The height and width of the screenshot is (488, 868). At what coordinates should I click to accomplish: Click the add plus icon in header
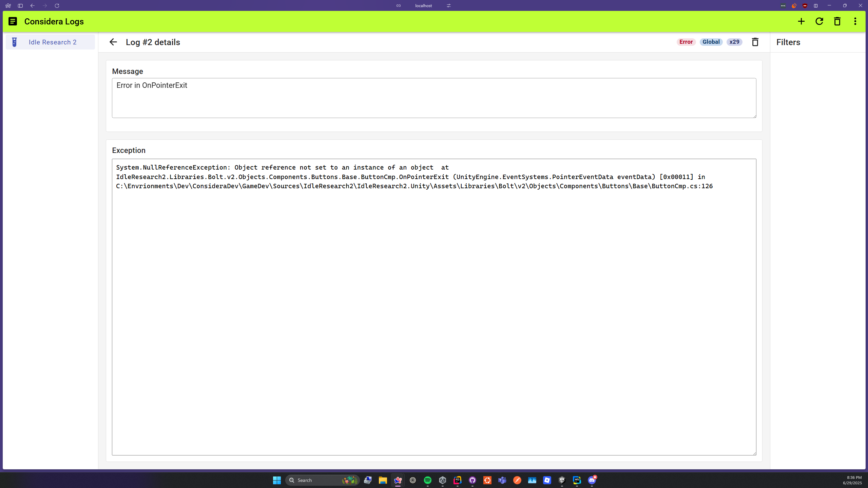pos(801,21)
